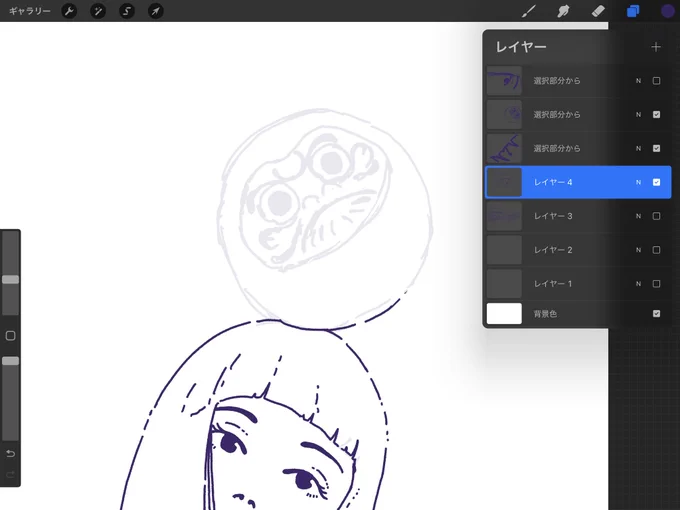
Task: Select the レイヤー 1 layer name
Action: point(553,284)
